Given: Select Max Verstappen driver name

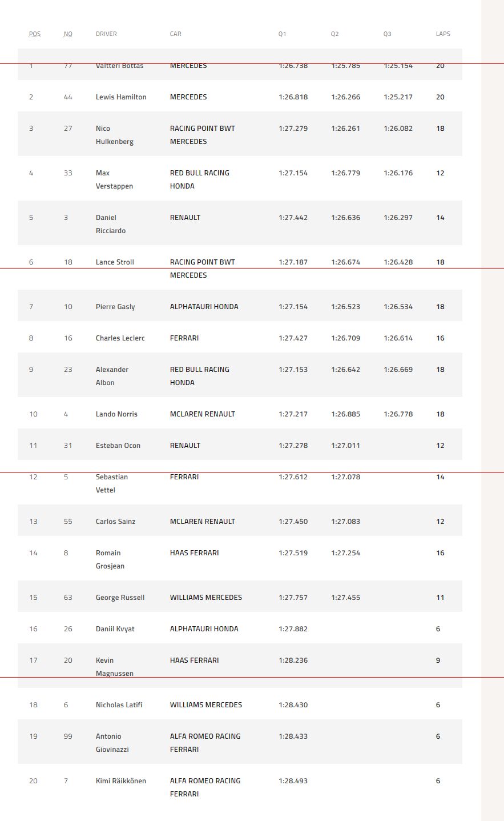Looking at the screenshot, I should coord(115,179).
